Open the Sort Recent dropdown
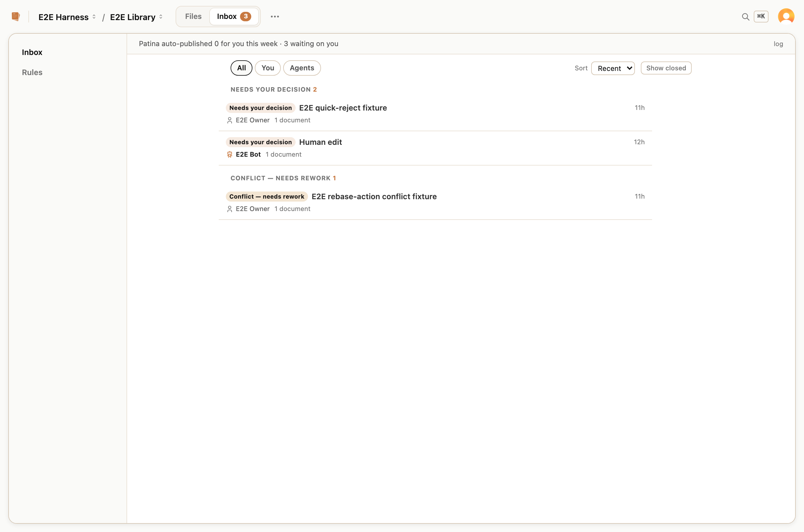The width and height of the screenshot is (804, 532). (613, 68)
